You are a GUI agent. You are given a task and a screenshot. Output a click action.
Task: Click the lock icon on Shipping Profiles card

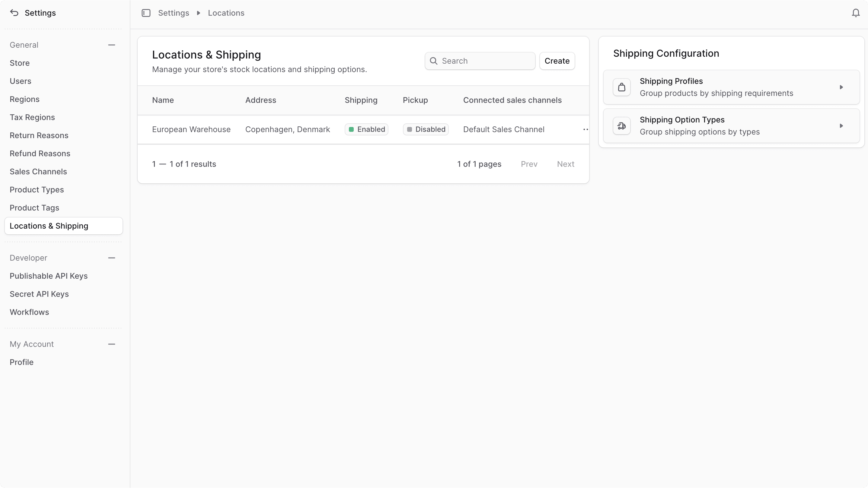[622, 87]
